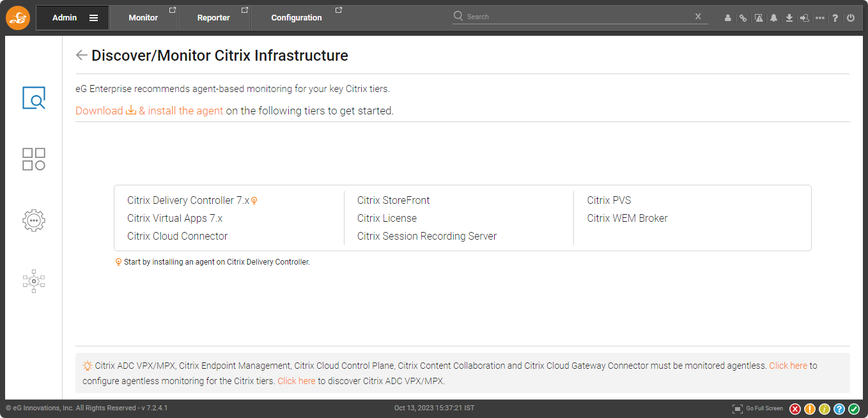Click the magnifier icon in search bar
868x418 pixels.
tap(458, 16)
